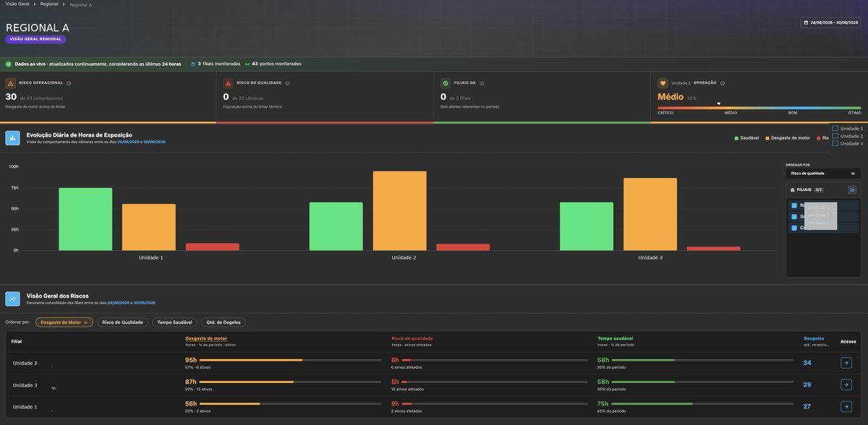868x425 pixels.
Task: Sort by Risco de Qualidade pill
Action: (122, 322)
